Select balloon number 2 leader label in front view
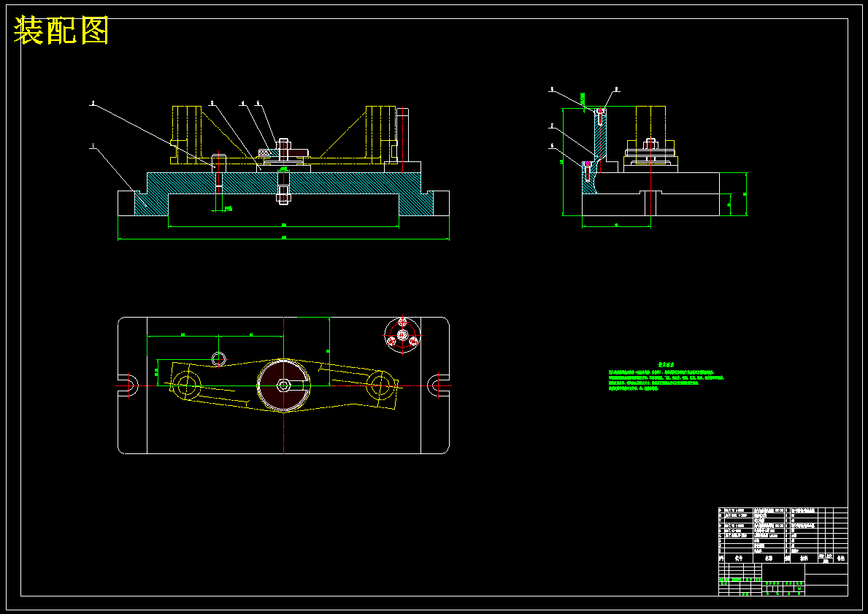This screenshot has height=614, width=868. pos(93,103)
